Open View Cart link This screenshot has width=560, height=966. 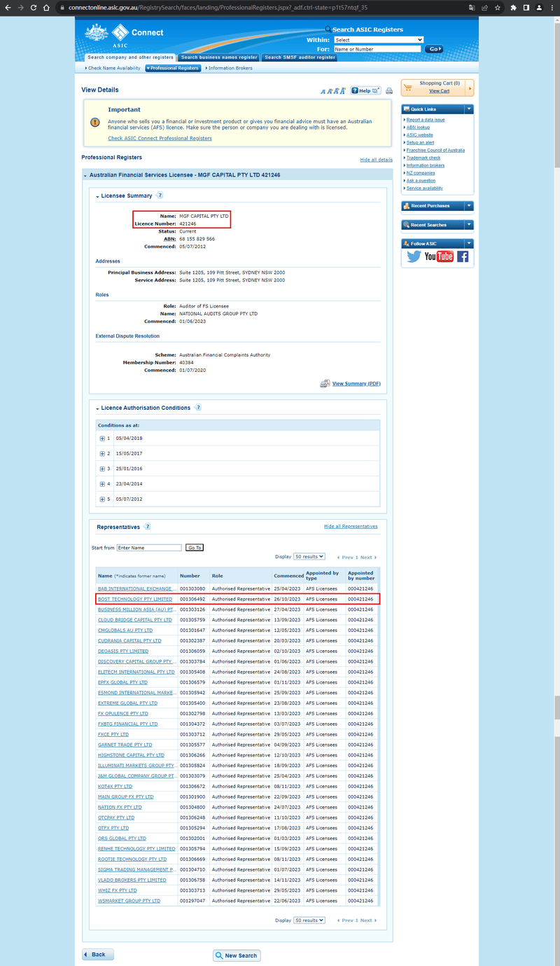tap(440, 91)
